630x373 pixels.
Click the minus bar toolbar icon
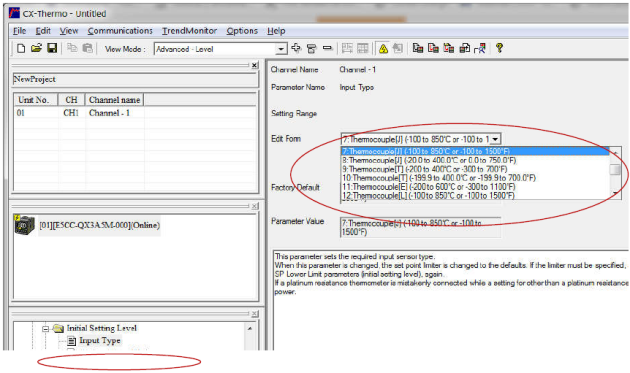(327, 48)
